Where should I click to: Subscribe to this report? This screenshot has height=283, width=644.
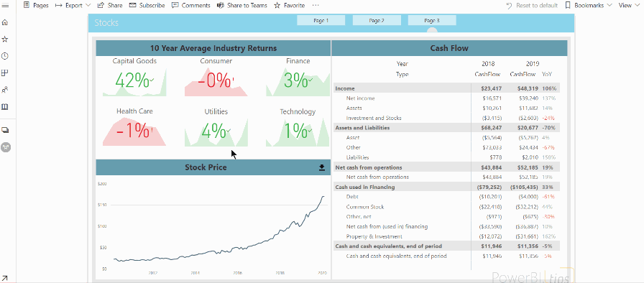click(147, 5)
